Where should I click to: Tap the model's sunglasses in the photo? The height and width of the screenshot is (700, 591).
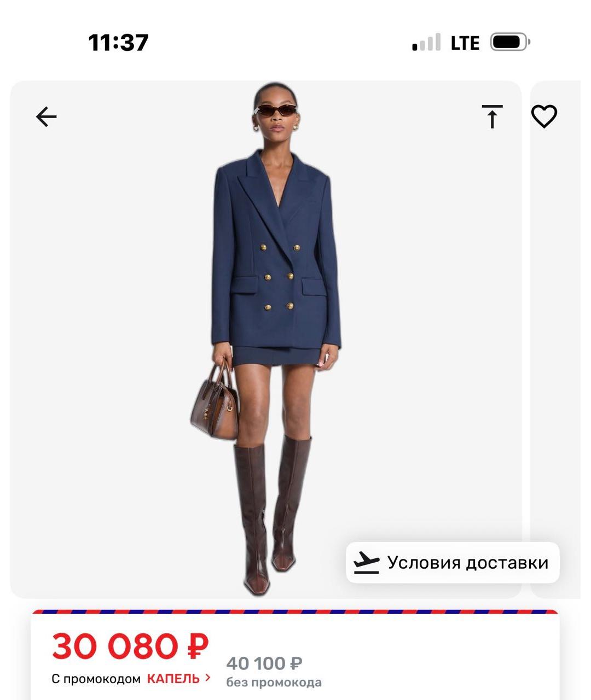pyautogui.click(x=276, y=110)
